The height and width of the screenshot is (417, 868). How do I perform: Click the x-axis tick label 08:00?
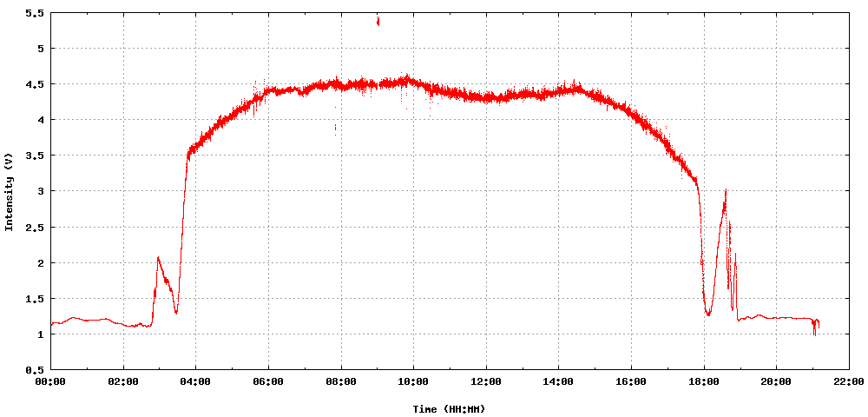coord(341,381)
